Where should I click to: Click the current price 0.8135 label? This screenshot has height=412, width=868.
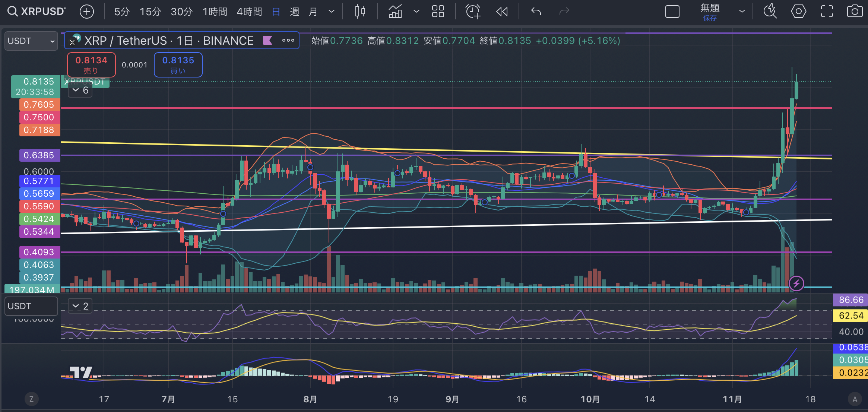(36, 86)
